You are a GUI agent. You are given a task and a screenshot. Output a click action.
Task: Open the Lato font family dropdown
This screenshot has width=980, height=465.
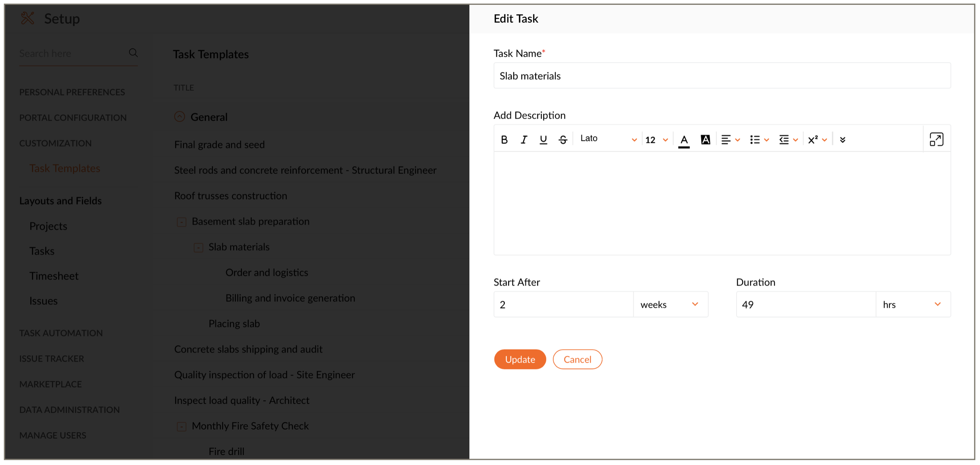[x=608, y=139]
